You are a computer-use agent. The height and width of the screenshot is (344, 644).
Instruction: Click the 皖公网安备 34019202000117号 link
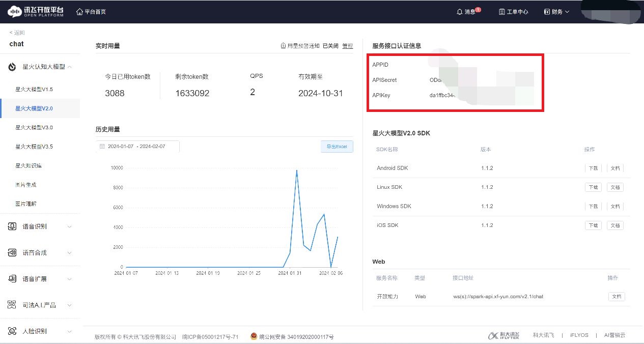[x=296, y=337]
